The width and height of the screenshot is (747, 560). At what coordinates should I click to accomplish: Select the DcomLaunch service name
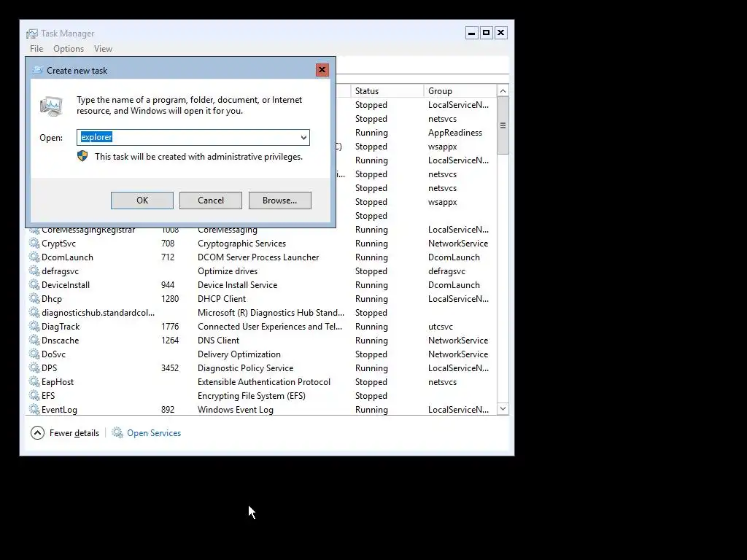coord(67,257)
